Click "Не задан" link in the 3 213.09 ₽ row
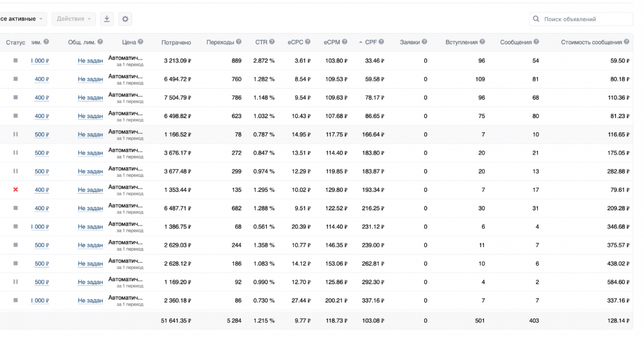Screen dimensions: 644x338 [90, 61]
